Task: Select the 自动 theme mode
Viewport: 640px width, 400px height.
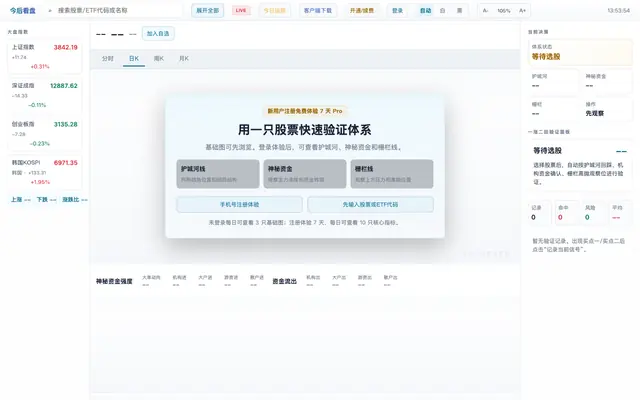Action: (x=426, y=11)
